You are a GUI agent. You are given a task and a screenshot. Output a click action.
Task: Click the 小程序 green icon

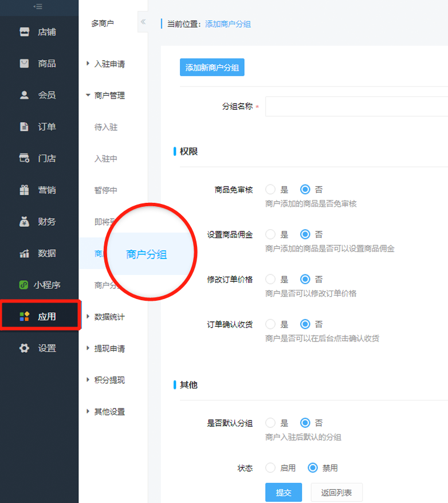(23, 285)
